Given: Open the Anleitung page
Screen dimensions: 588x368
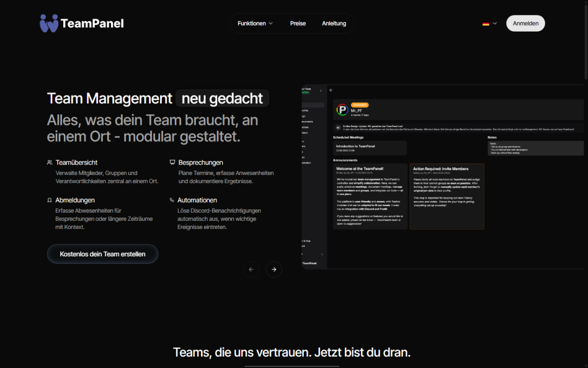Looking at the screenshot, I should [334, 23].
